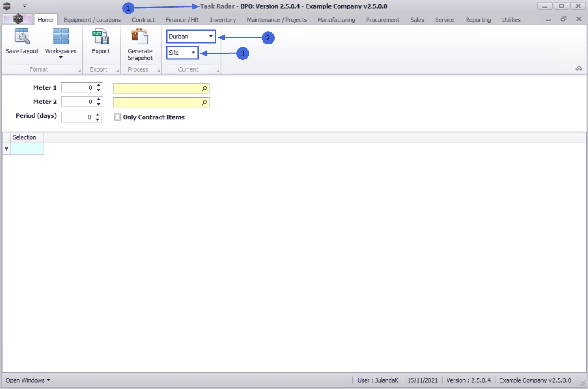Click the Meter 2 yellow lookup field
Image resolution: width=588 pixels, height=389 pixels.
pos(161,103)
